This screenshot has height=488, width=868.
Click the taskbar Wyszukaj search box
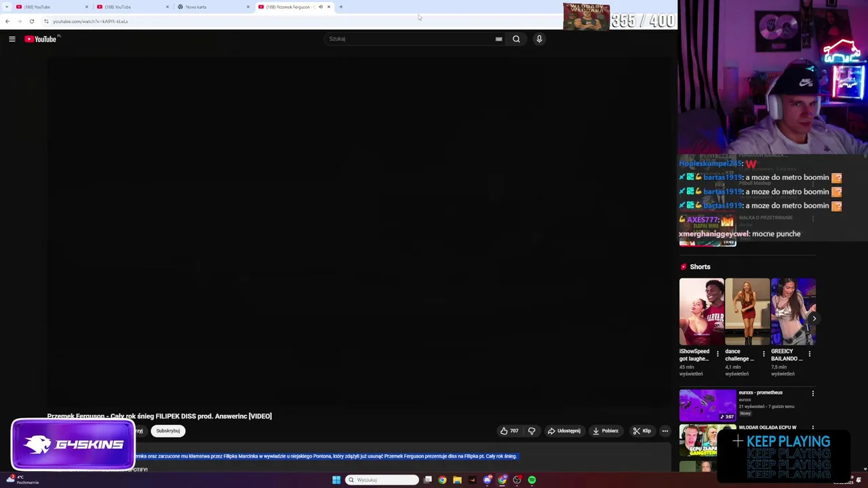pyautogui.click(x=382, y=480)
